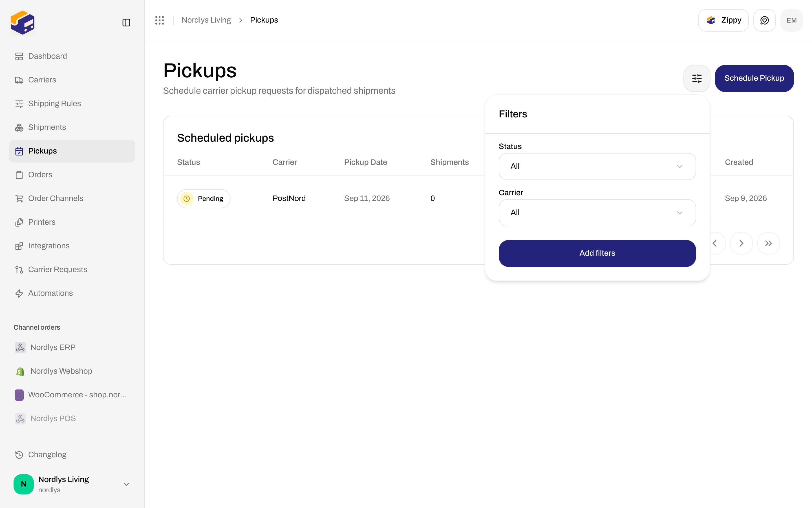The height and width of the screenshot is (508, 812).
Task: Click the Created column header
Action: click(x=739, y=162)
